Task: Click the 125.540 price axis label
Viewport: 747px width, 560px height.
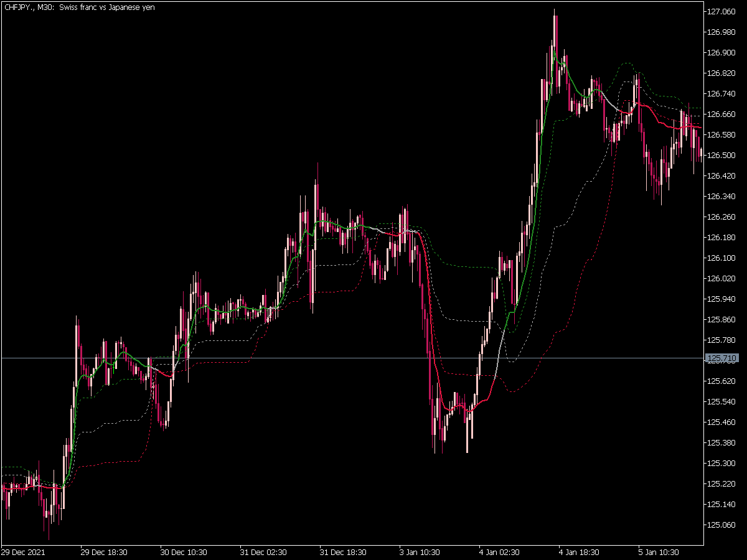Action: pos(721,402)
